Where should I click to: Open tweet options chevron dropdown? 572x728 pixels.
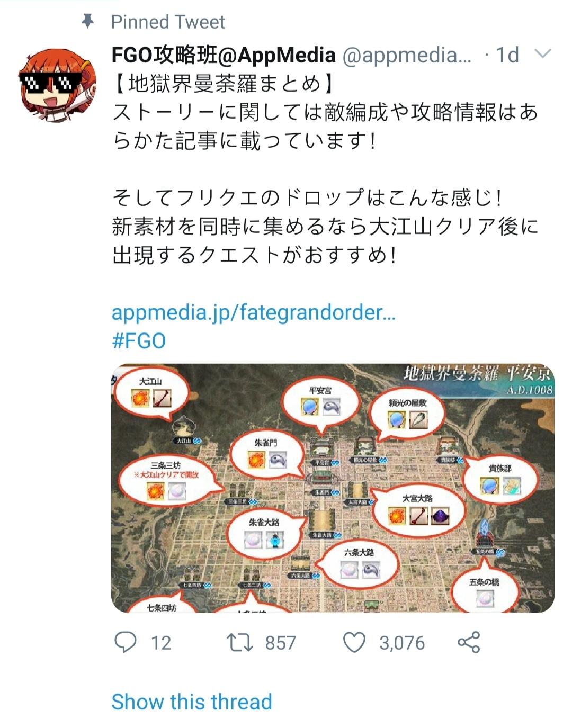543,53
